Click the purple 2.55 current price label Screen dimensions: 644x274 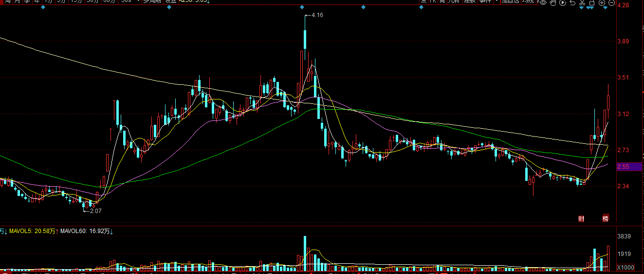(629, 167)
